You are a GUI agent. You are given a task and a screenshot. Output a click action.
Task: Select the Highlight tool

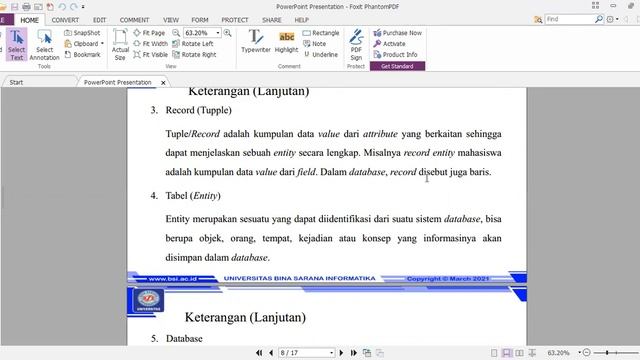click(286, 41)
